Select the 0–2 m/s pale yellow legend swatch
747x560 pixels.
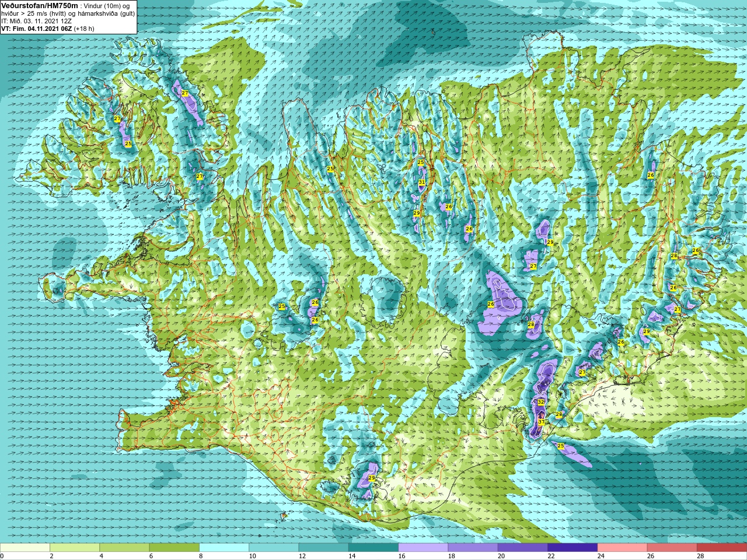(x=25, y=547)
